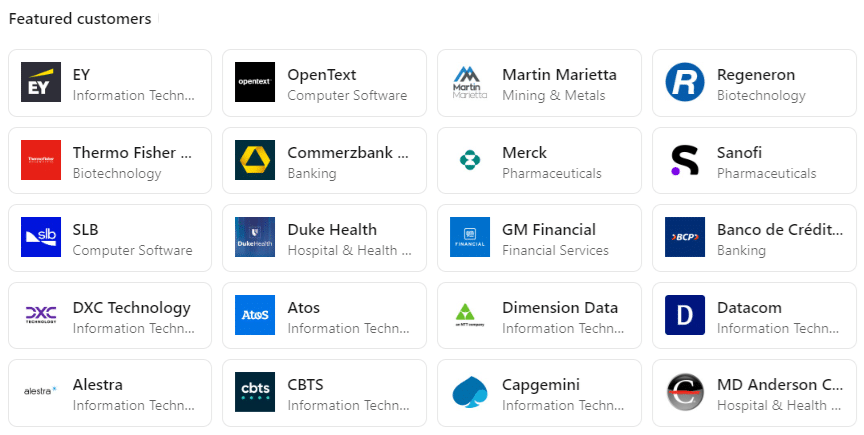The height and width of the screenshot is (435, 864).
Task: Open the Banco de Crédito customer card
Action: click(x=754, y=238)
